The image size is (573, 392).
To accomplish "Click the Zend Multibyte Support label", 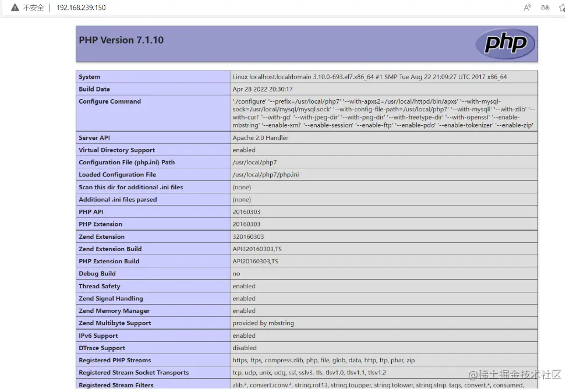I will (115, 323).
